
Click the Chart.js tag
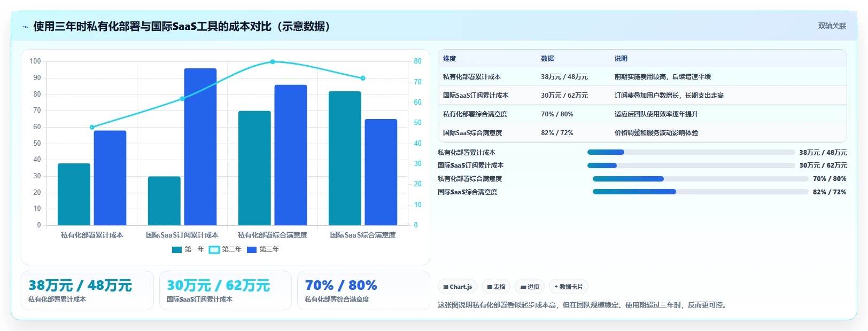(x=458, y=287)
